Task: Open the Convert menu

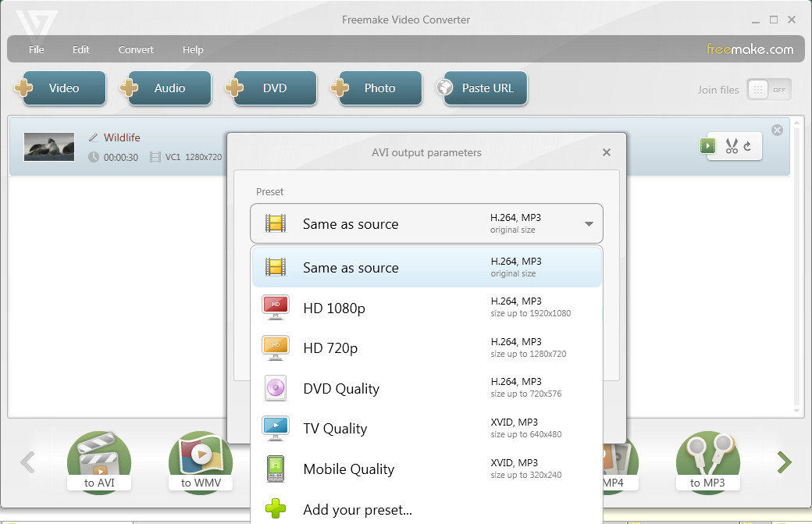Action: pyautogui.click(x=136, y=50)
